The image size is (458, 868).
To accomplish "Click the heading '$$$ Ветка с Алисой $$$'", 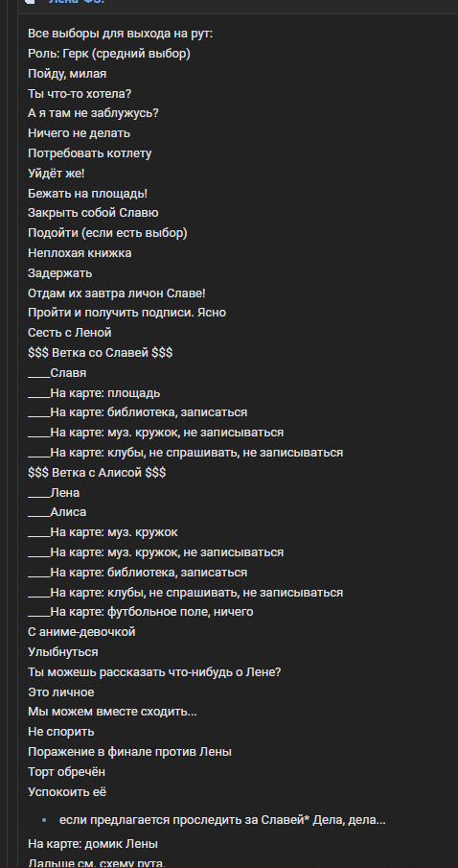I will point(97,472).
